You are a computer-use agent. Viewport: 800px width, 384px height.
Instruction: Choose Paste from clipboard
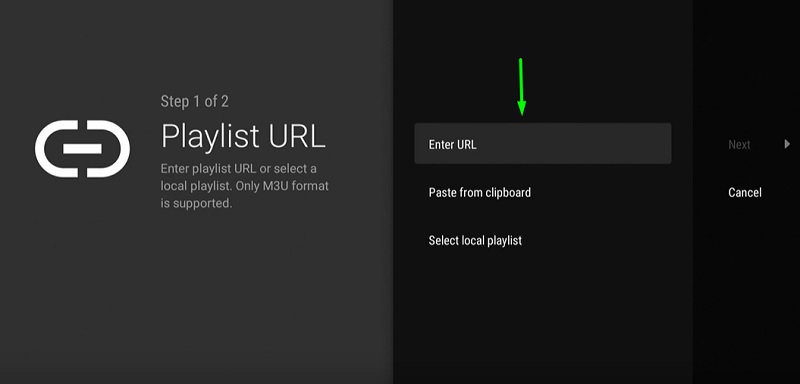coord(480,192)
